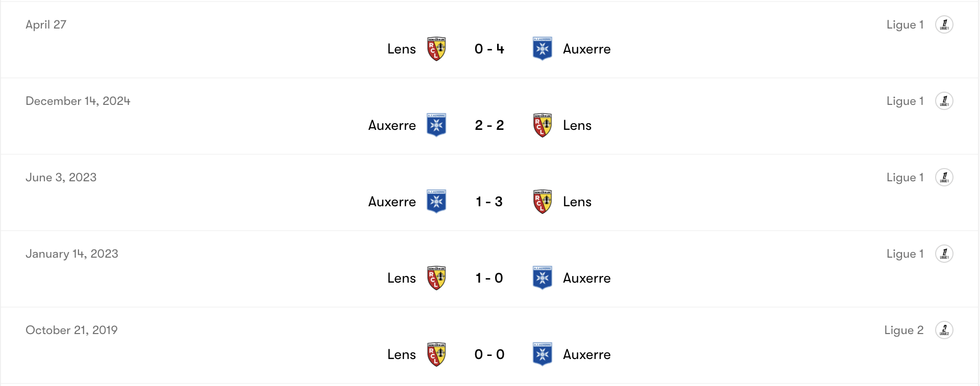Click the Lens crest in the June 3, 2023 match
The width and height of the screenshot is (980, 386).
[542, 202]
